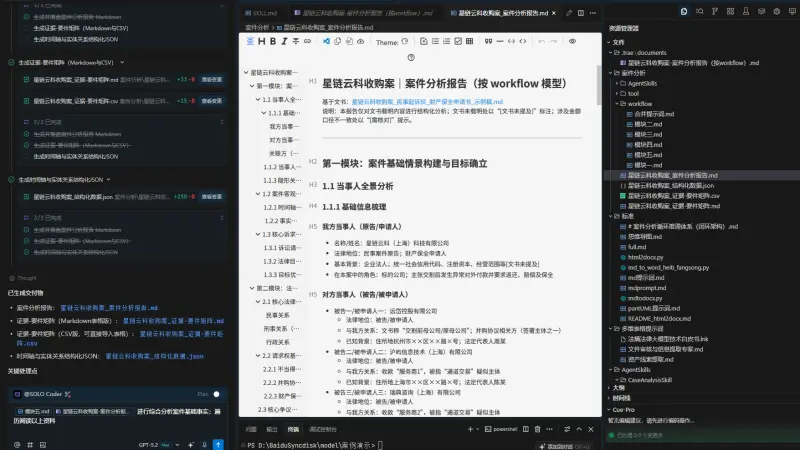Collapse the 第一模块 outline node
Viewport: 800px width, 450px height.
click(x=252, y=86)
